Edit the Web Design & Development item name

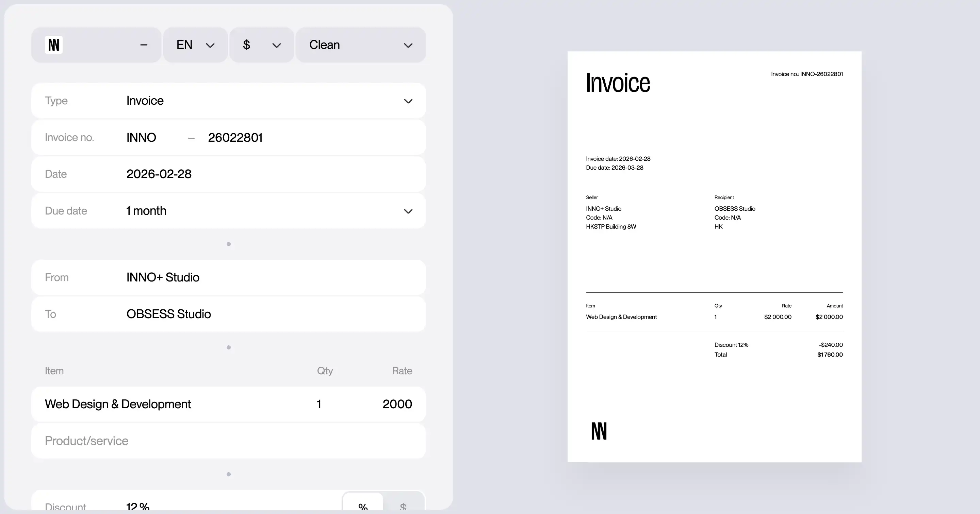tap(118, 404)
